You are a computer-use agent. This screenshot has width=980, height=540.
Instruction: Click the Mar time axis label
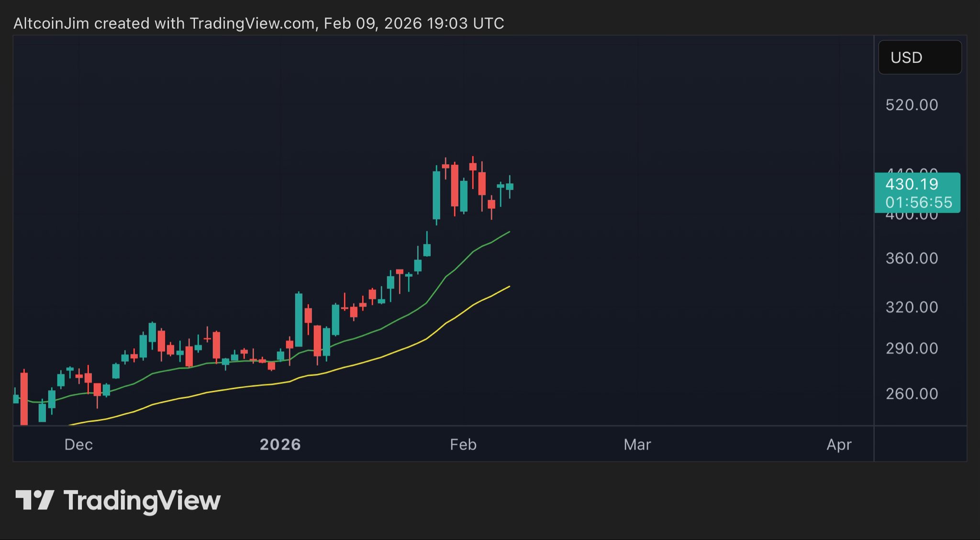(637, 444)
